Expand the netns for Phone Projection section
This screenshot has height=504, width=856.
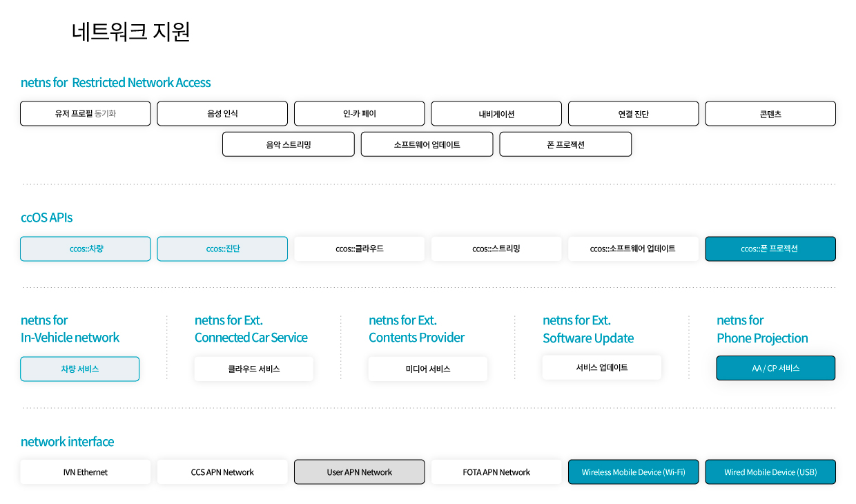[x=762, y=328]
